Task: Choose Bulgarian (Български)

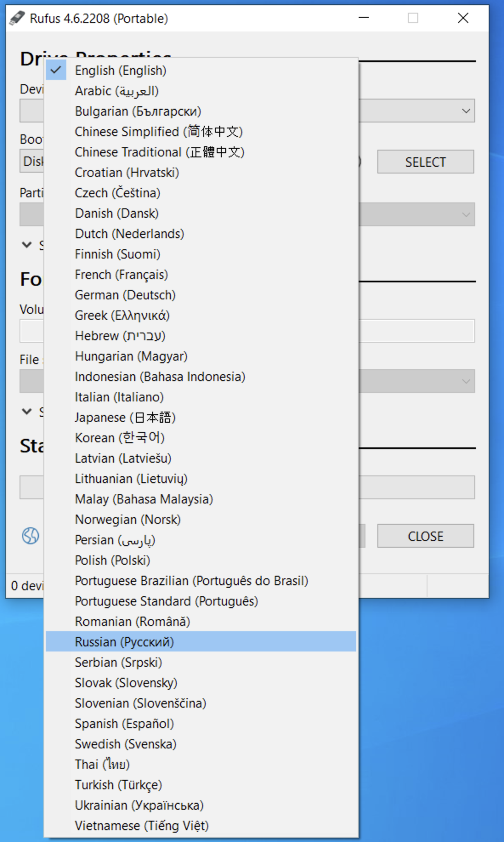Action: (x=201, y=111)
